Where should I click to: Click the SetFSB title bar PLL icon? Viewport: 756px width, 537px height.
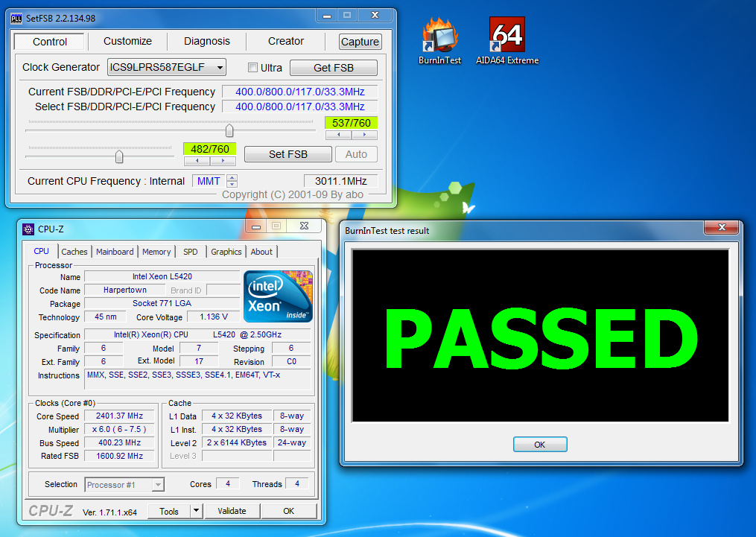point(16,19)
